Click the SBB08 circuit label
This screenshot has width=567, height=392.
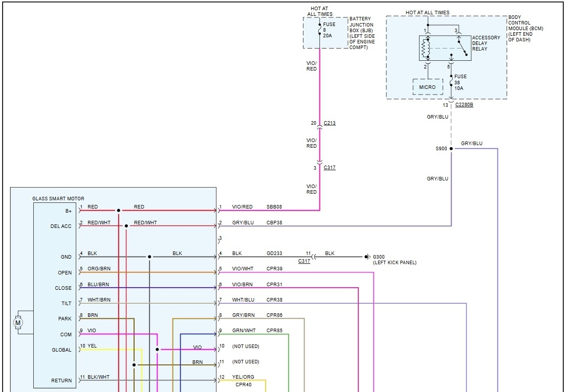pyautogui.click(x=274, y=207)
